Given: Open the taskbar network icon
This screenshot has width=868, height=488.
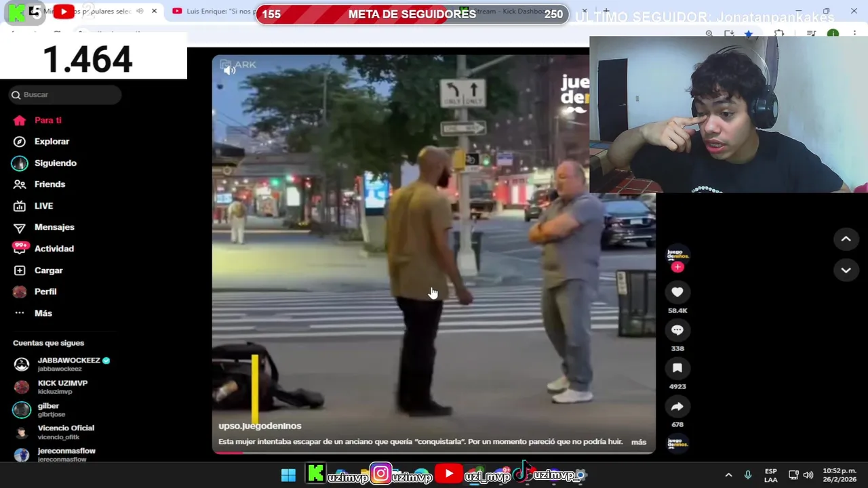Looking at the screenshot, I should point(793,475).
